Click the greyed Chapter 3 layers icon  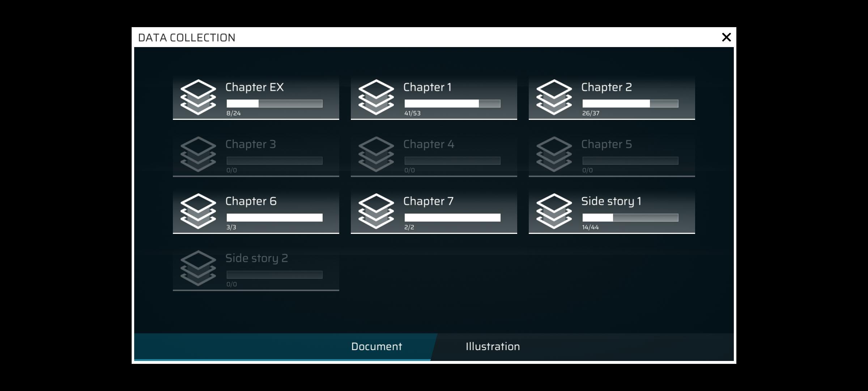[x=198, y=154]
